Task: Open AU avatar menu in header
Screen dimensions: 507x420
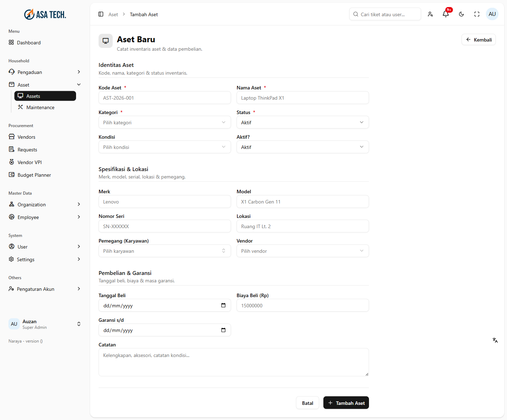Action: (x=492, y=14)
